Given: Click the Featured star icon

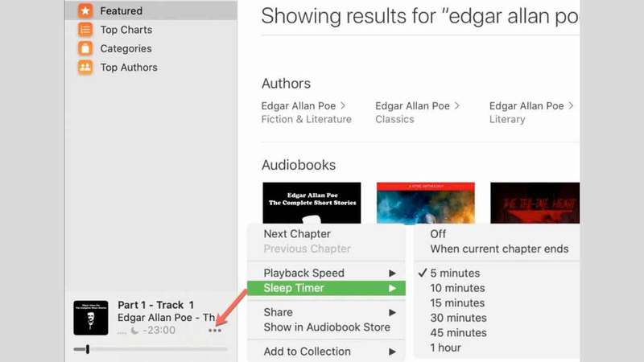Looking at the screenshot, I should click(85, 11).
